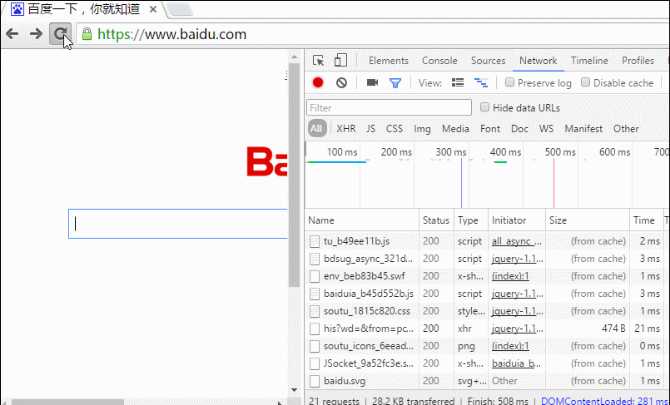
Task: Click the capture screenshots camera icon
Action: (372, 82)
